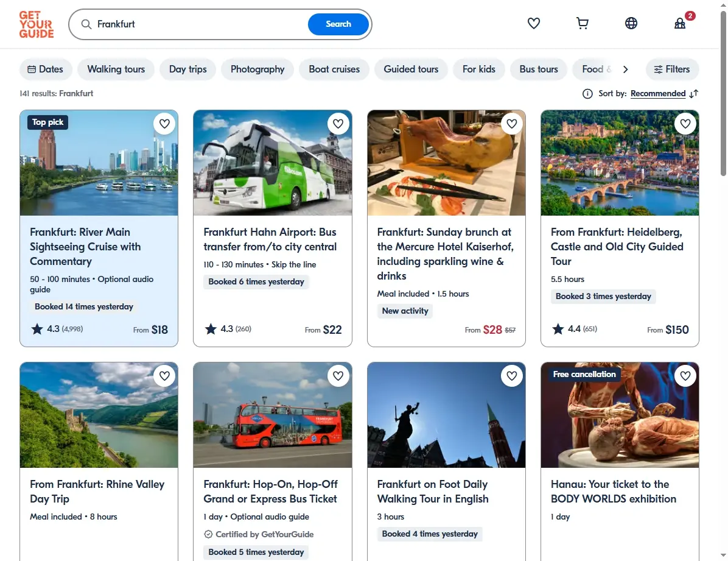Favorite the River Main Sightseeing Cruise
Image resolution: width=728 pixels, height=561 pixels.
[164, 124]
